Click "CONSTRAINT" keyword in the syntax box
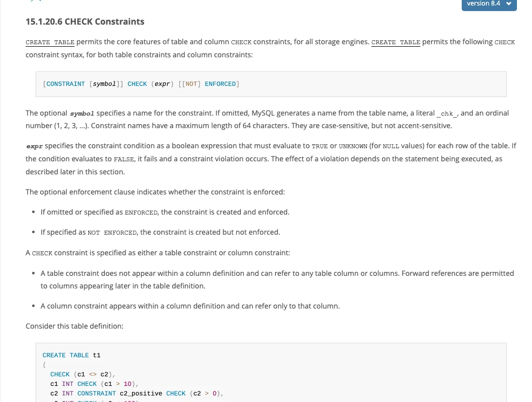Screen dimensions: 532x402 point(65,84)
